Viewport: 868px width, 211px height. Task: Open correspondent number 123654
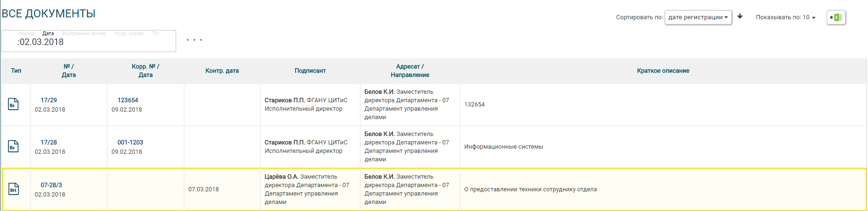(127, 100)
